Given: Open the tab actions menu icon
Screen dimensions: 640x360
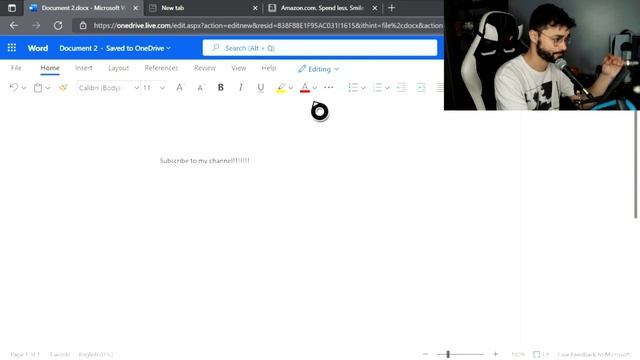Looking at the screenshot, I should pos(12,8).
